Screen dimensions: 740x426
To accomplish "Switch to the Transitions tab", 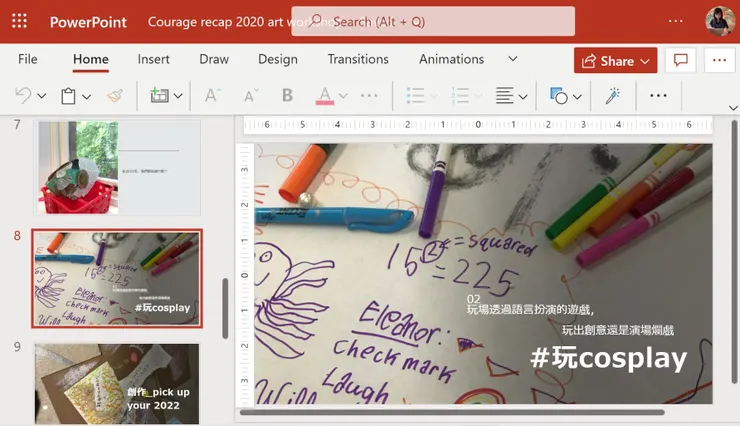I will [358, 59].
